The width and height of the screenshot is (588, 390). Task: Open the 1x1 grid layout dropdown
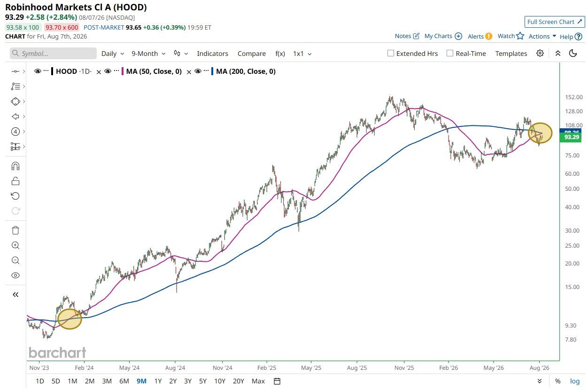302,54
